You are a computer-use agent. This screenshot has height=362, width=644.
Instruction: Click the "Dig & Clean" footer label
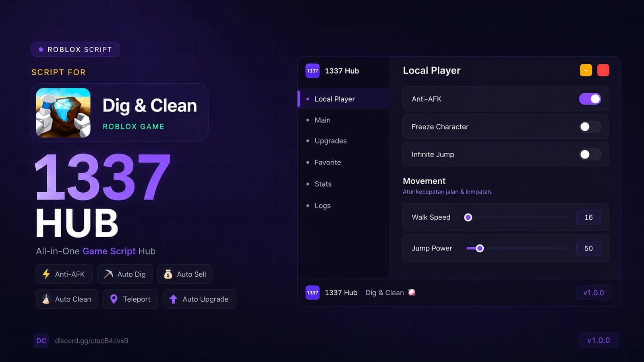pyautogui.click(x=385, y=293)
